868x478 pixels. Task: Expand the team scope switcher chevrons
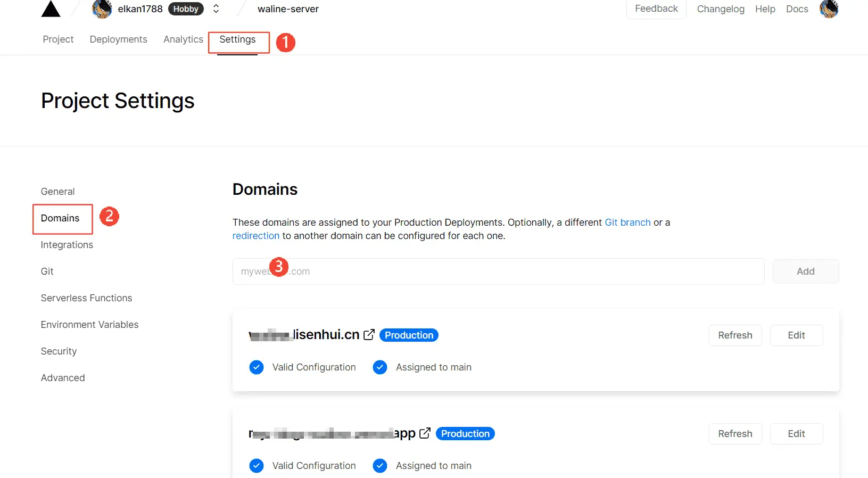pyautogui.click(x=216, y=9)
